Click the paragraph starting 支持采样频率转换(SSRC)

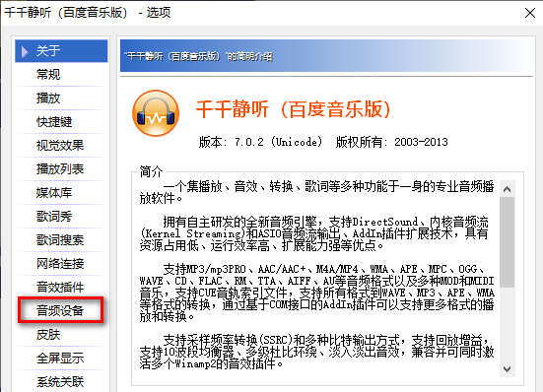tap(317, 352)
